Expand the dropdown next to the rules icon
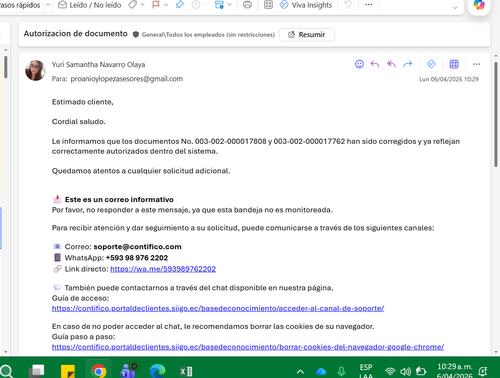Screen dimensions: 500x378 (x=229, y=5)
